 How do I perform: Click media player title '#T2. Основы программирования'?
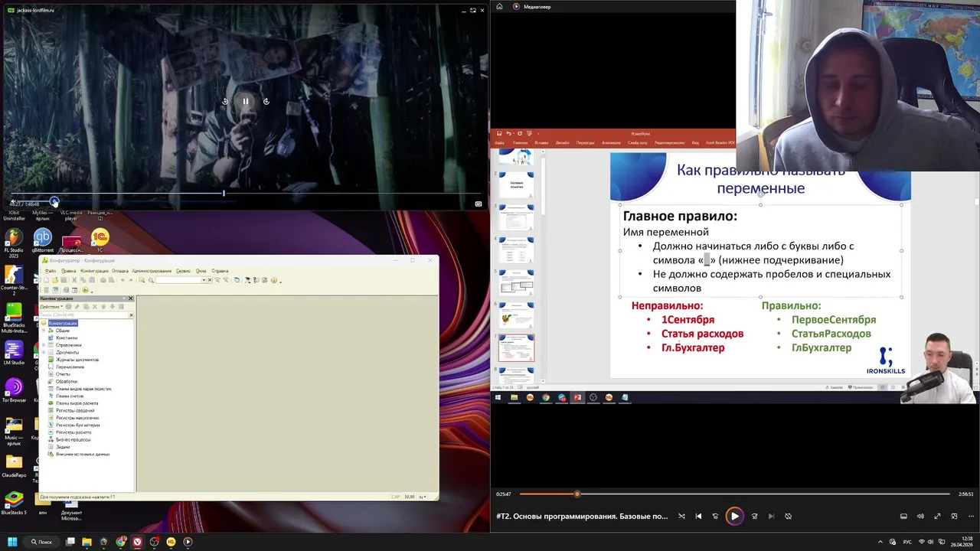pos(582,516)
